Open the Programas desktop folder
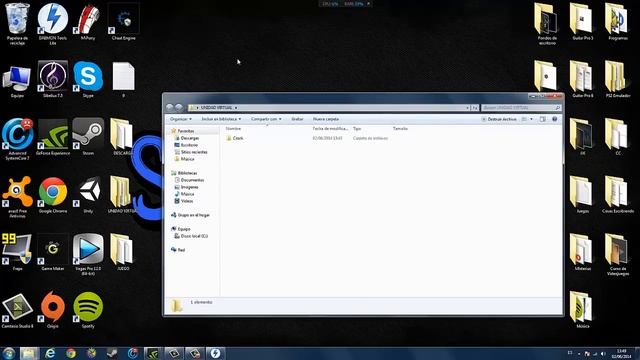Screen dimensions: 640x360 tap(618, 21)
